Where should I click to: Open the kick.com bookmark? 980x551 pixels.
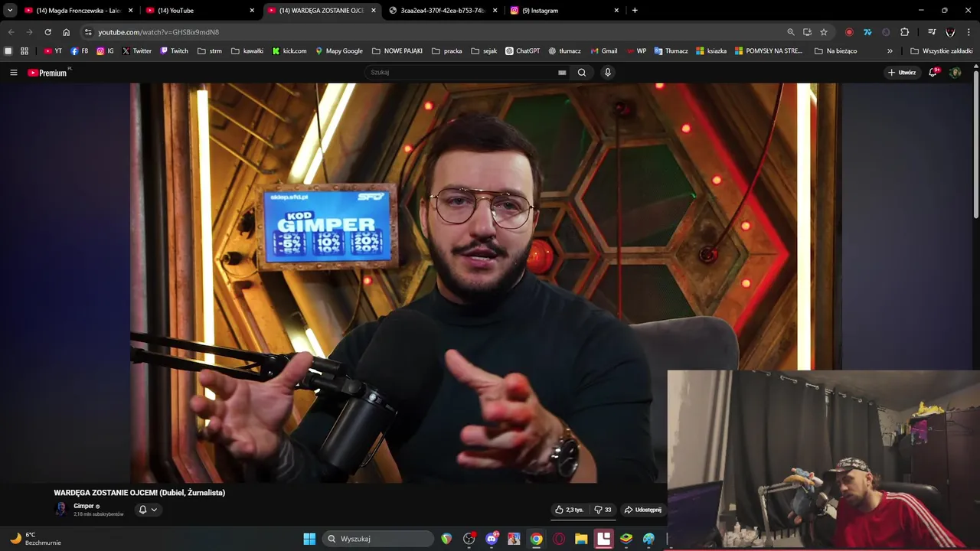289,51
